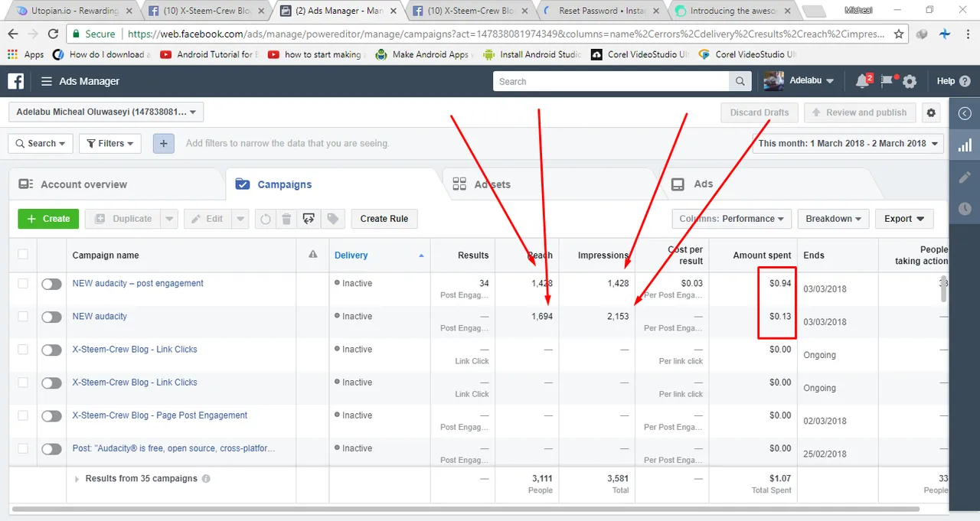Toggle the NEW audacity campaign switch
The image size is (980, 521).
click(x=51, y=317)
